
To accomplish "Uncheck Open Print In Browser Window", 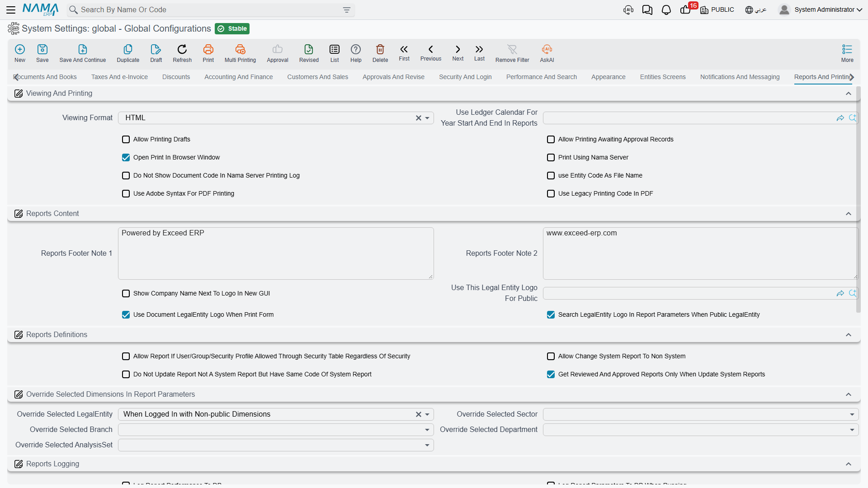I will coord(126,158).
